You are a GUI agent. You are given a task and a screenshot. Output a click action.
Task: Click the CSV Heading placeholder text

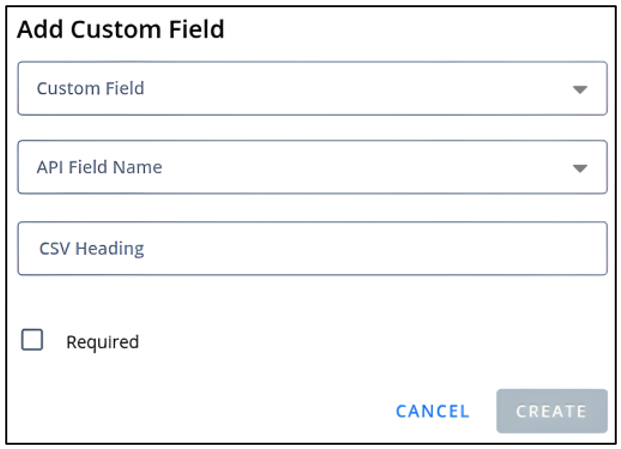coord(91,249)
